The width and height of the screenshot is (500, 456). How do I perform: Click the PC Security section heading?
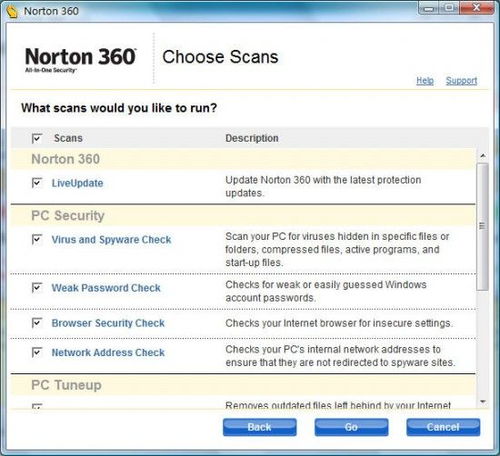pyautogui.click(x=68, y=216)
